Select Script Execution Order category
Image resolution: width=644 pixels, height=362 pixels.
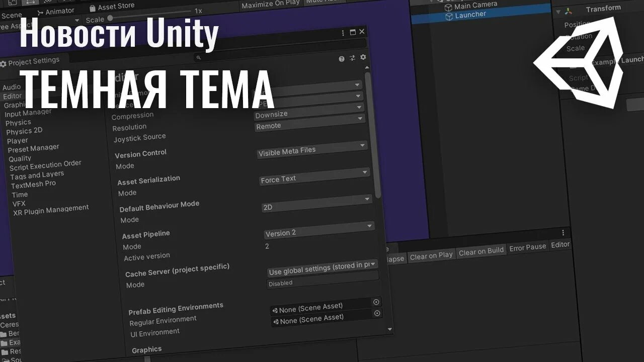[x=45, y=165]
